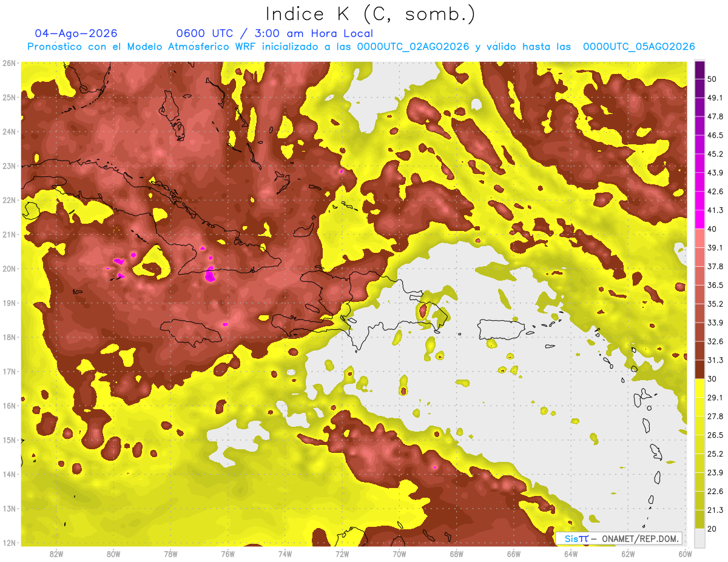728x562 pixels.
Task: Click the 20N latitude label
Action: (9, 269)
